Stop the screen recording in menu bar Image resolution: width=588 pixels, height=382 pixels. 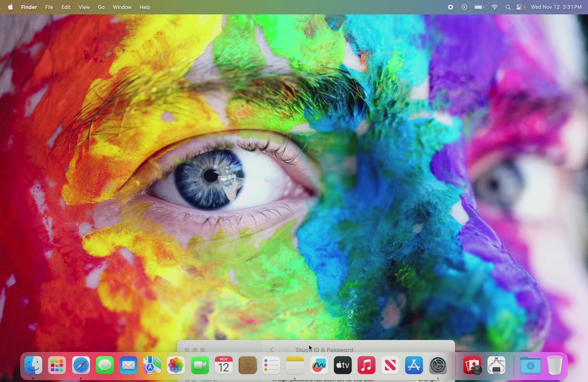click(x=450, y=8)
